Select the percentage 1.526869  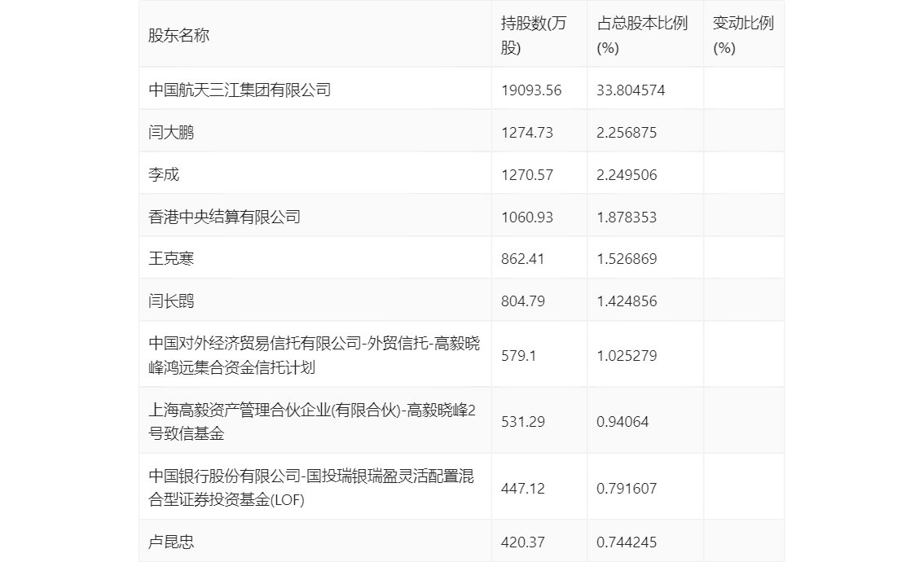(x=627, y=259)
